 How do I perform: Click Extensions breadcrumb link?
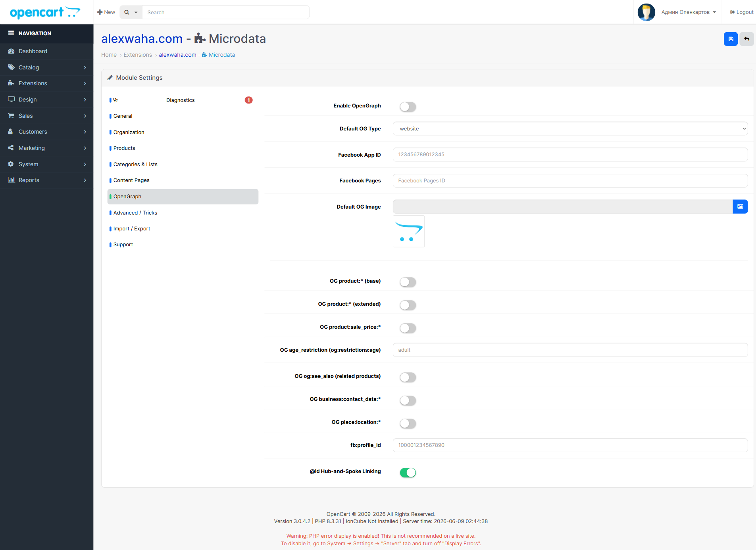138,55
